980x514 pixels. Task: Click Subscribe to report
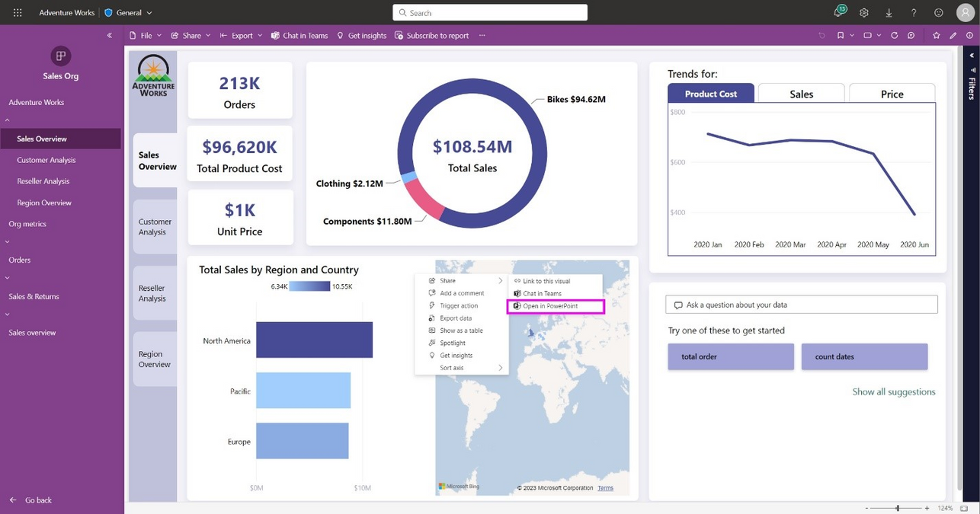pyautogui.click(x=432, y=35)
